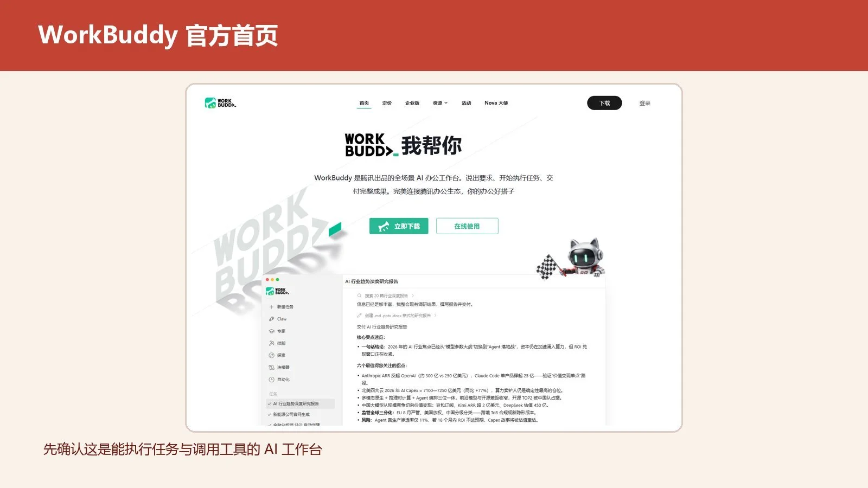Click the caption 先确认这是能执行任务与调用工具的 AI 工作台
The image size is (868, 488).
(183, 450)
